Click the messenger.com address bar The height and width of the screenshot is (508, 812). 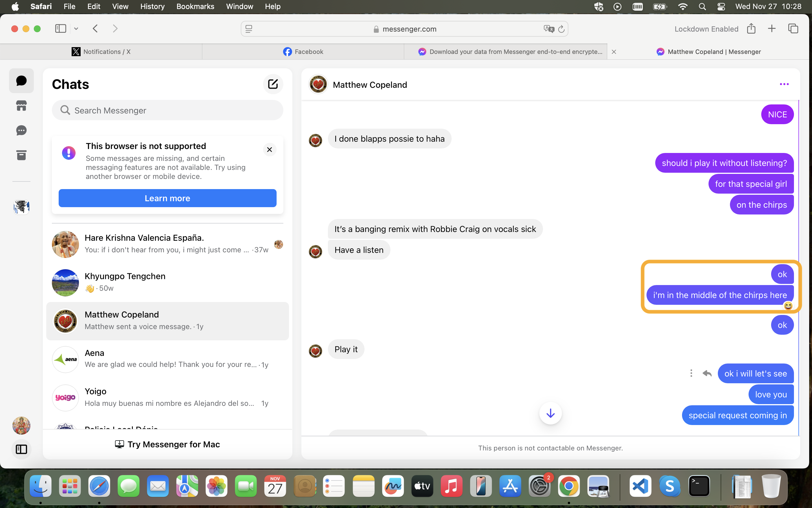pos(404,29)
